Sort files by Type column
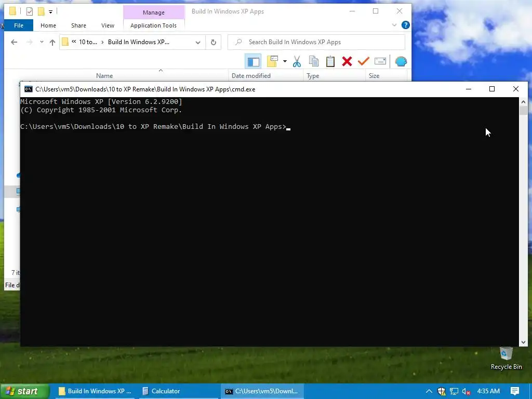The width and height of the screenshot is (532, 399). pyautogui.click(x=313, y=76)
